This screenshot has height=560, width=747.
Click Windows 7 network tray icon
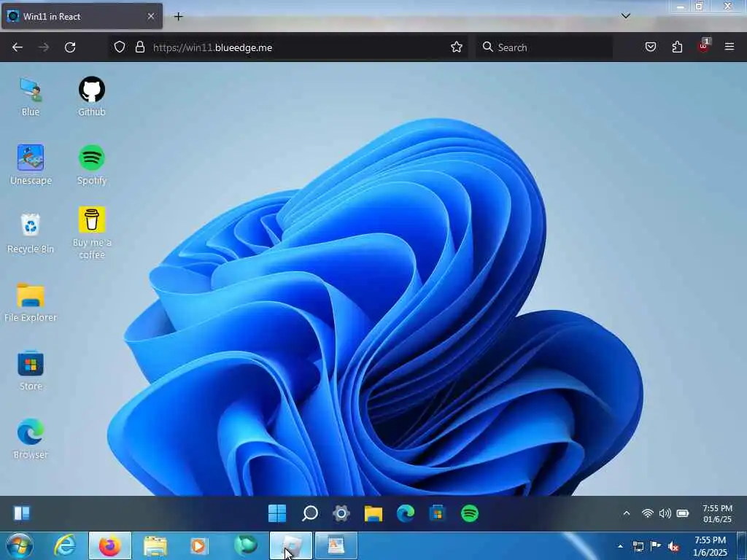click(x=638, y=546)
